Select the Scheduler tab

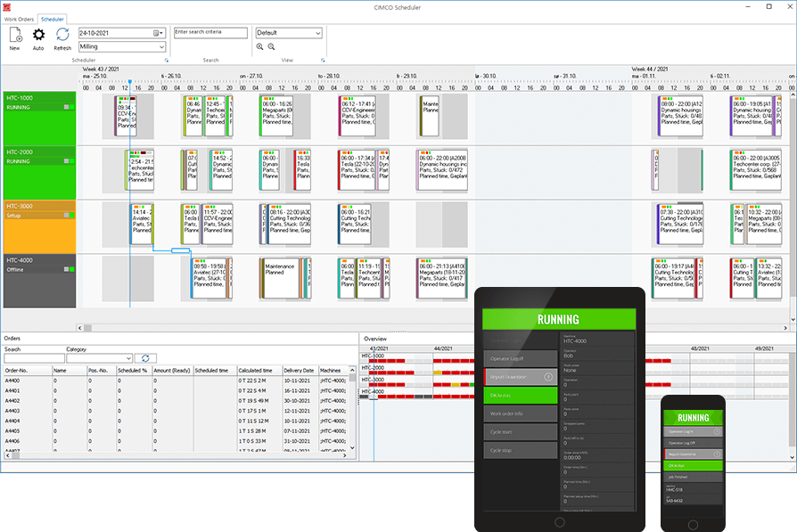[53, 20]
